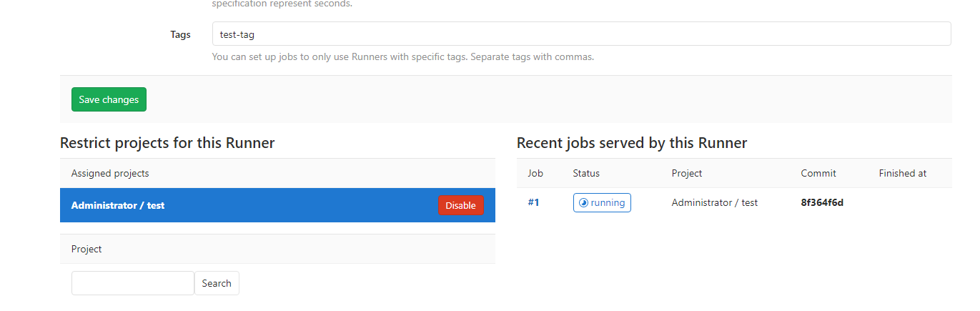Click the Assigned projects section header
The height and width of the screenshot is (311, 980).
pos(110,173)
